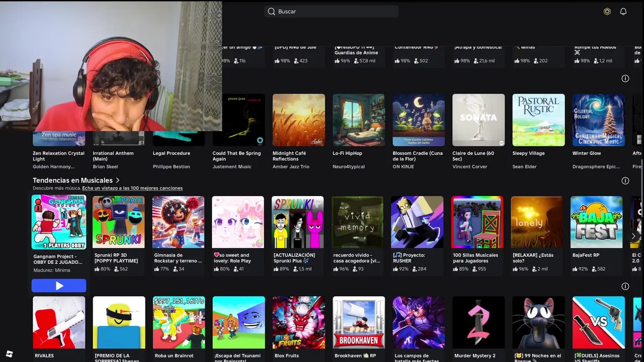Open Proyecto RUSHER thumbnail
This screenshot has height=362, width=644.
418,222
